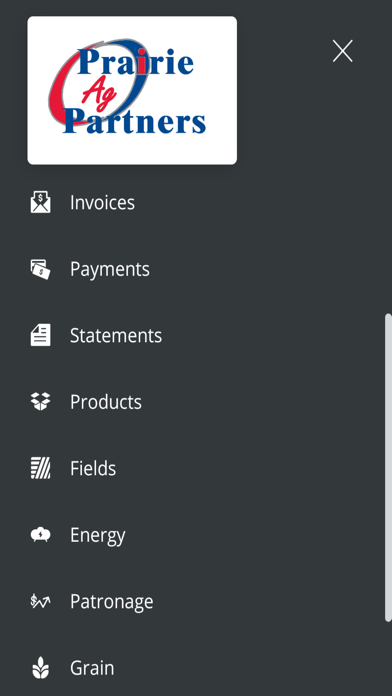View the Patronage section
392x696 pixels.
tap(111, 602)
